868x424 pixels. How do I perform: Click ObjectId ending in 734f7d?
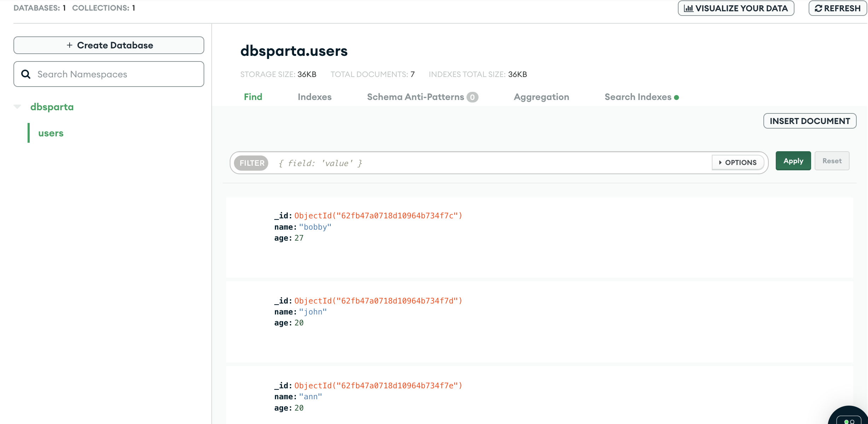pyautogui.click(x=378, y=301)
